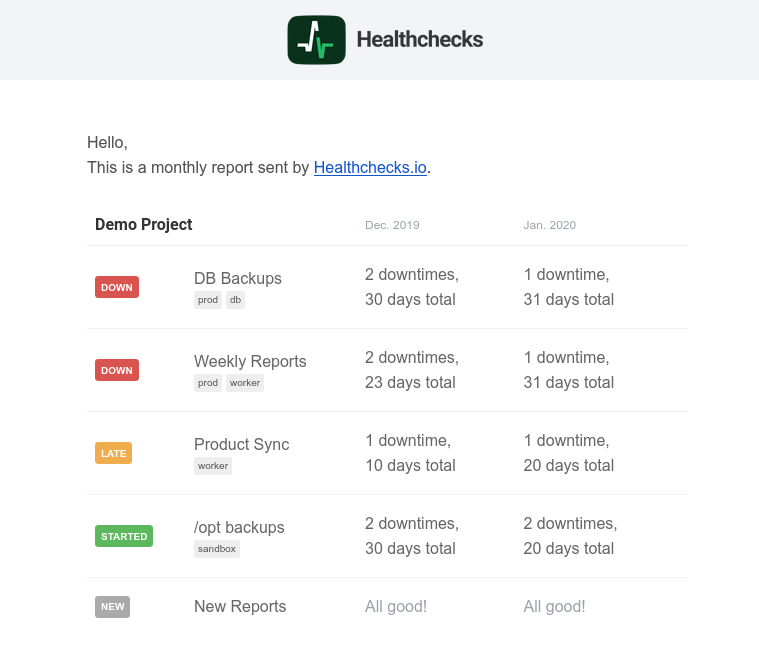This screenshot has width=759, height=664.
Task: Click the sandbox tag under /opt backups
Action: coord(217,549)
